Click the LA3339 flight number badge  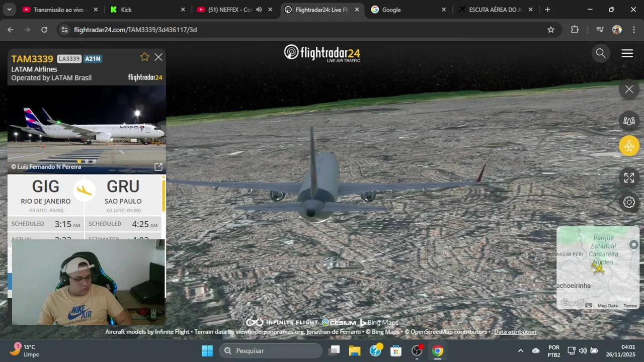[x=69, y=59]
